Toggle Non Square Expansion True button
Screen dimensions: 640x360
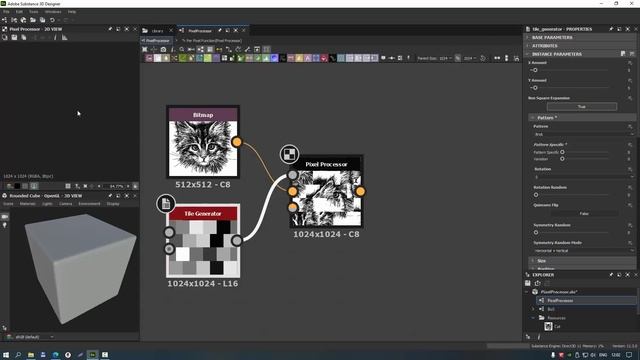[x=582, y=107]
